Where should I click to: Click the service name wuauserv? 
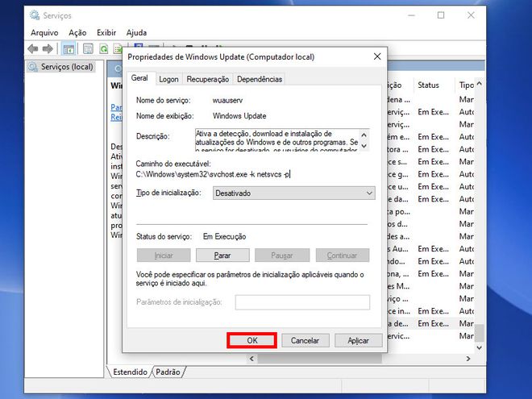tap(227, 101)
